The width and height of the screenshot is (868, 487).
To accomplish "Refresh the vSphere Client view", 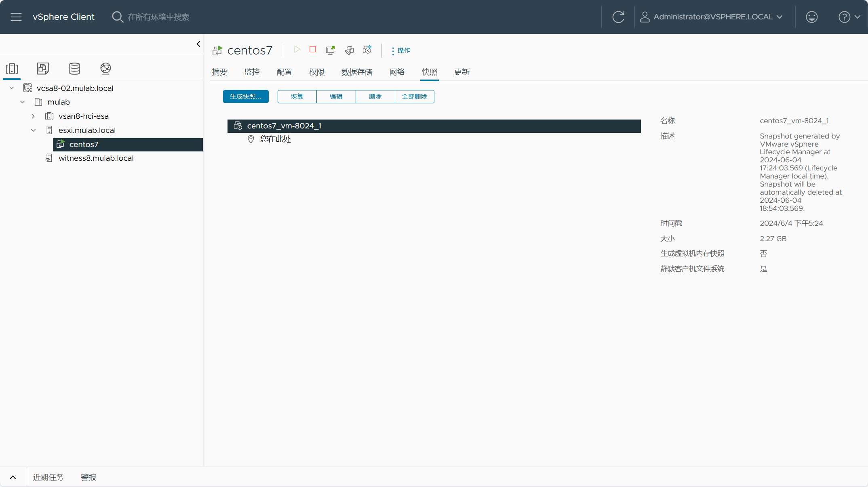I will [618, 17].
